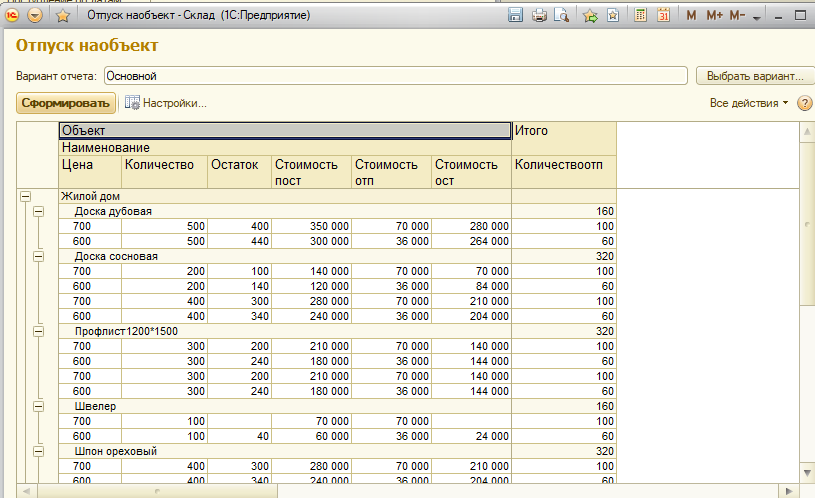Select the cell with value 350 000

311,226
